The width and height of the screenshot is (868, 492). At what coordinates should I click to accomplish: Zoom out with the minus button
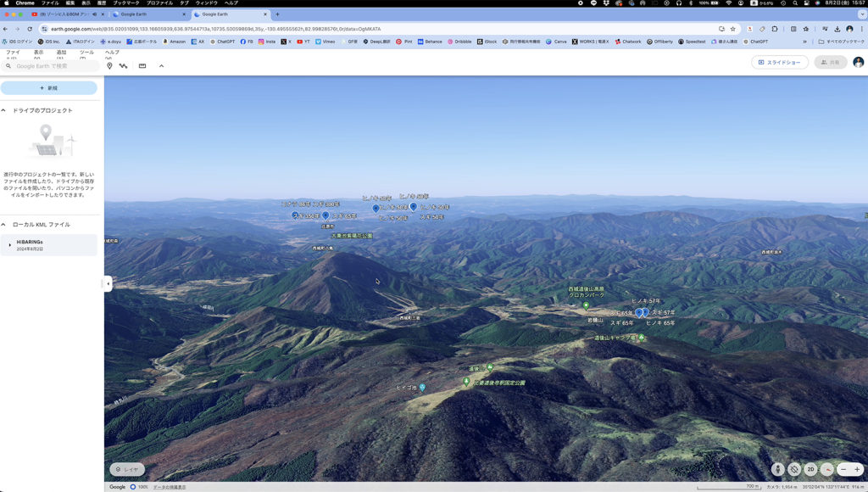843,469
